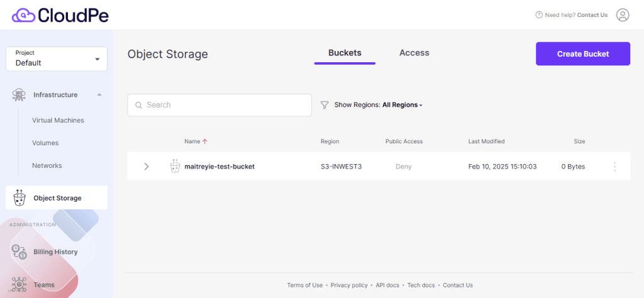
Task: Click the bucket icon beside maitreyie-test-bucket
Action: point(175,167)
